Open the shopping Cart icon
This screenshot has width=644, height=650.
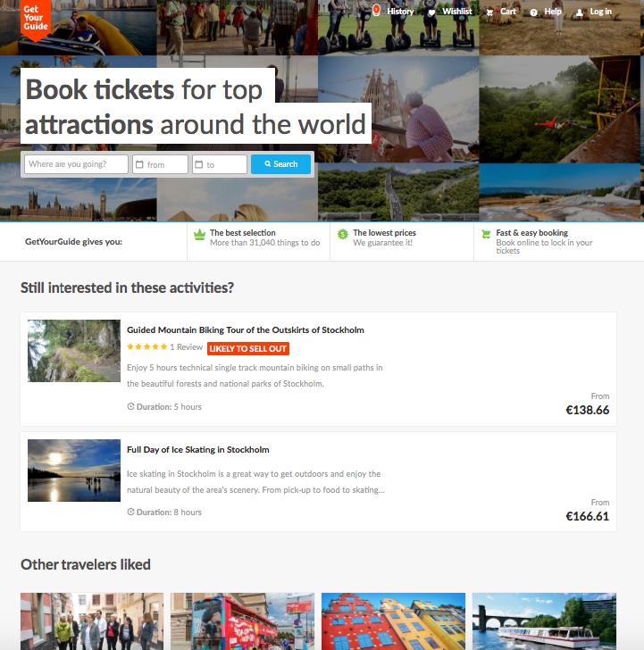point(489,12)
